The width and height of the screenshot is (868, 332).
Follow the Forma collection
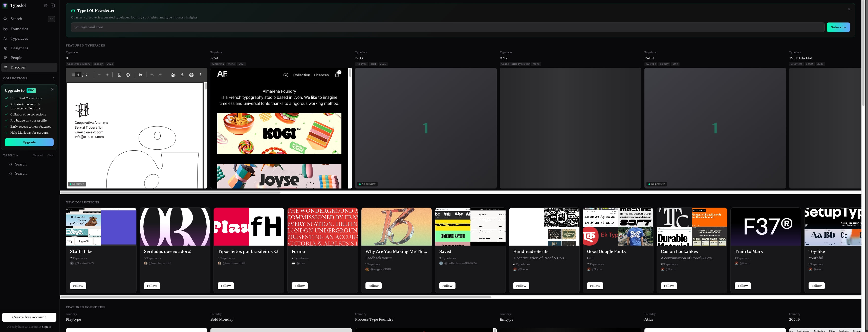click(x=299, y=286)
